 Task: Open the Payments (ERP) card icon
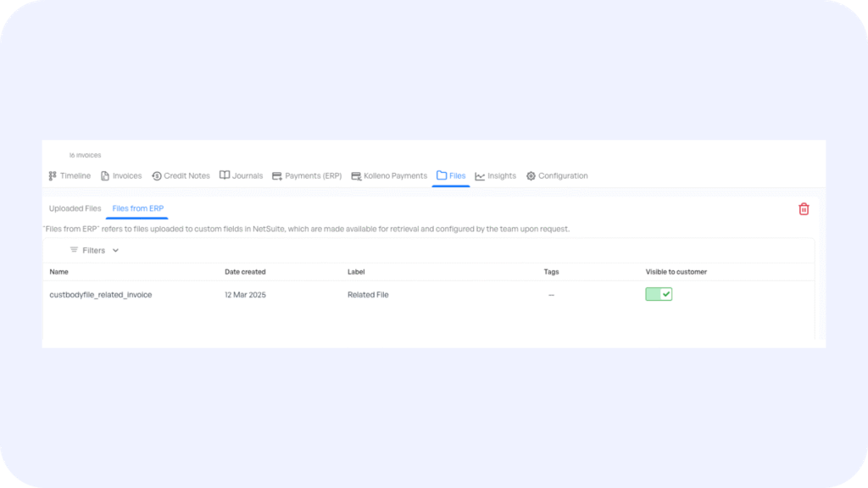tap(277, 176)
